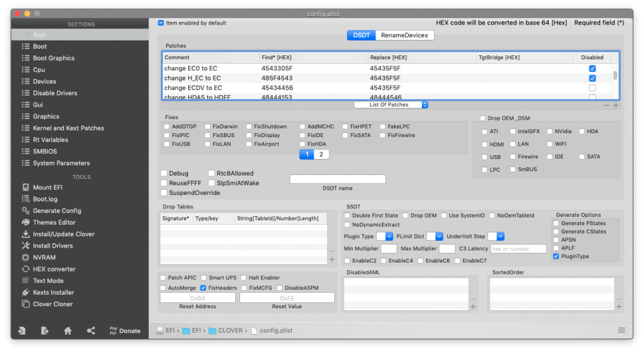Click the Reset Value field
This screenshot has height=352, width=644.
287,298
